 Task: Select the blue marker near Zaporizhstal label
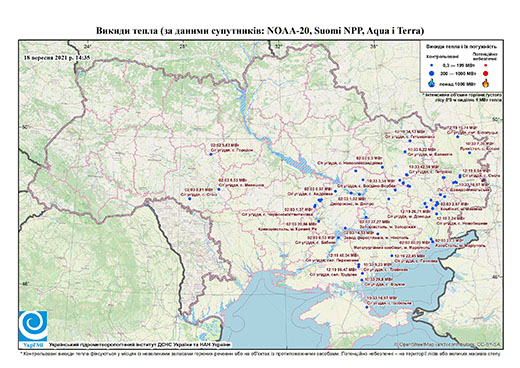366,217
